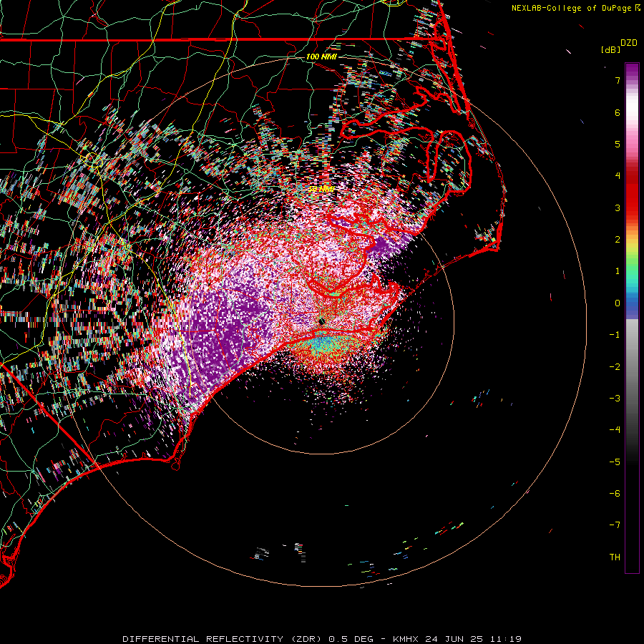This screenshot has height=644, width=644.
Task: Click the 2 dB value on color scale
Action: [618, 240]
